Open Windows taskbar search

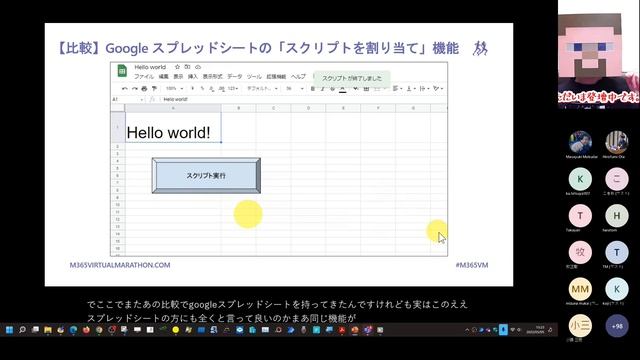point(22,330)
